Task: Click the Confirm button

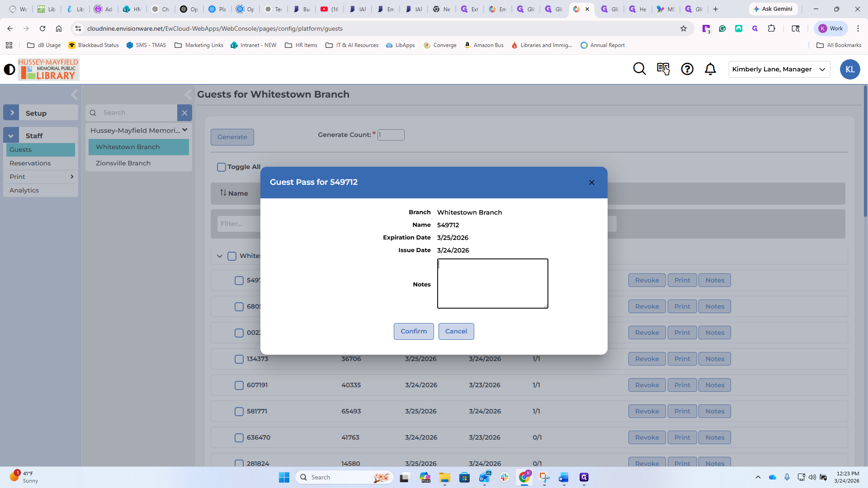Action: [x=413, y=331]
